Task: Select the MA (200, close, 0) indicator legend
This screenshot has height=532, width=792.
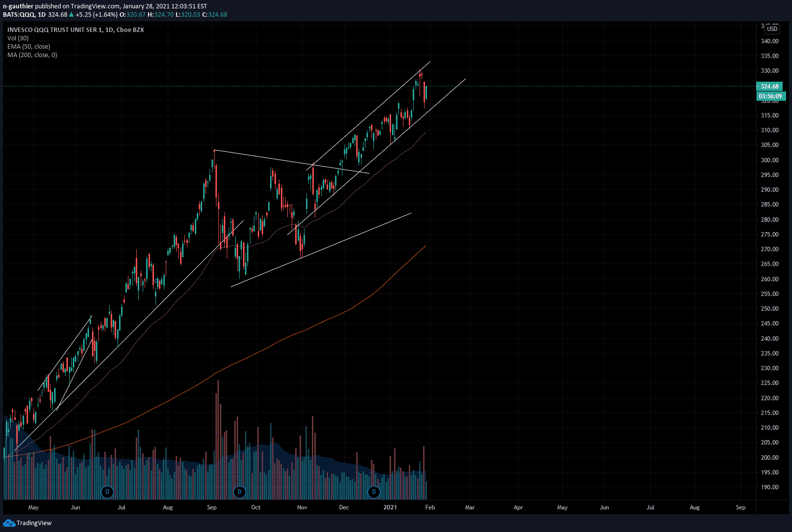Action: 32,55
